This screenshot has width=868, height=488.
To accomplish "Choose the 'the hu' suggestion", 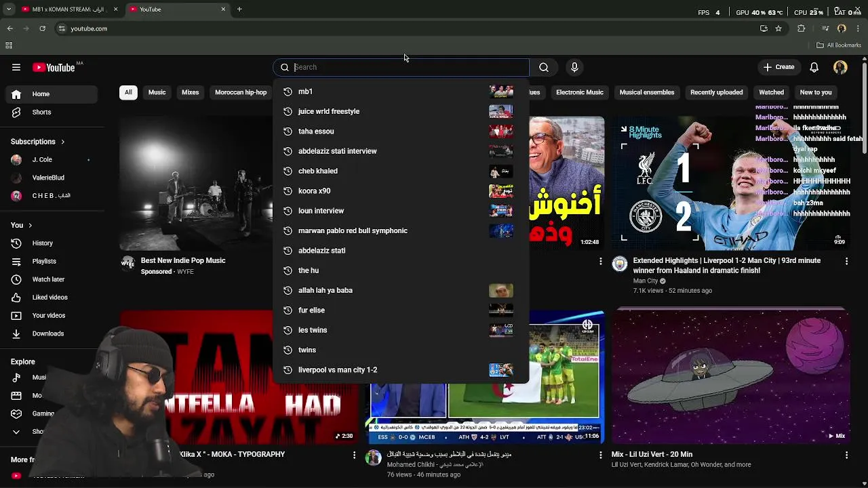I will coord(401,270).
